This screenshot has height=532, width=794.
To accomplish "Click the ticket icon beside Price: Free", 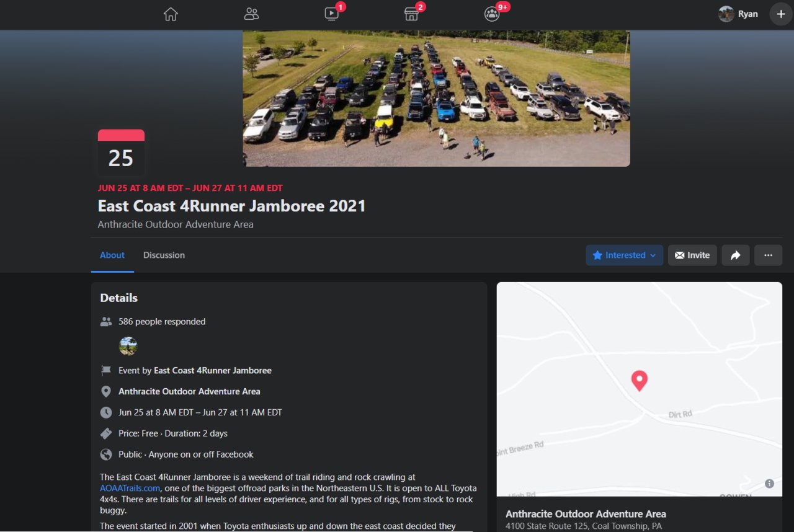I will tap(106, 433).
